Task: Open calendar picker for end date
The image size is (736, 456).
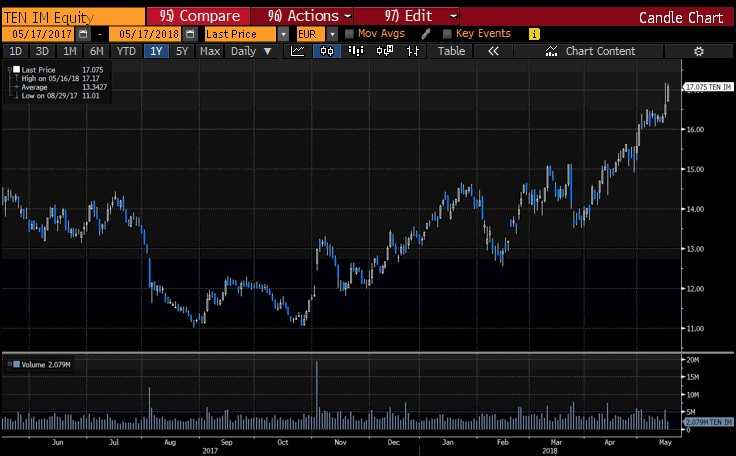Action: point(190,34)
